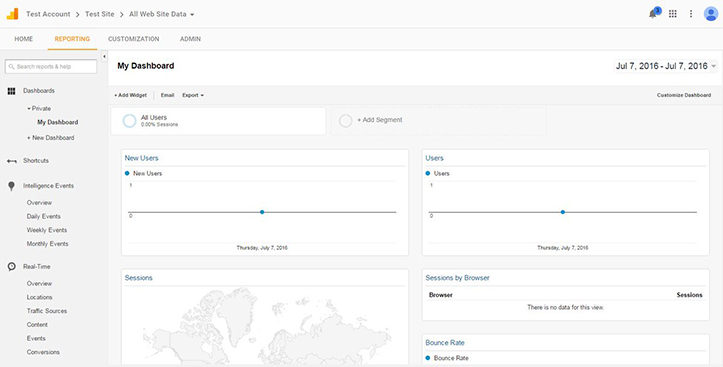
Task: Focus the Search reports & help field
Action: (51, 66)
